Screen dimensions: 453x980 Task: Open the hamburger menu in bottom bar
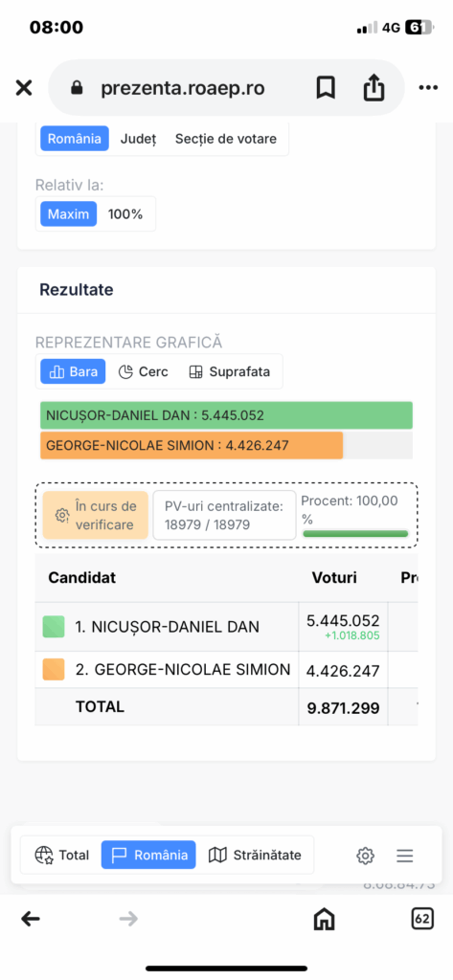(x=405, y=856)
